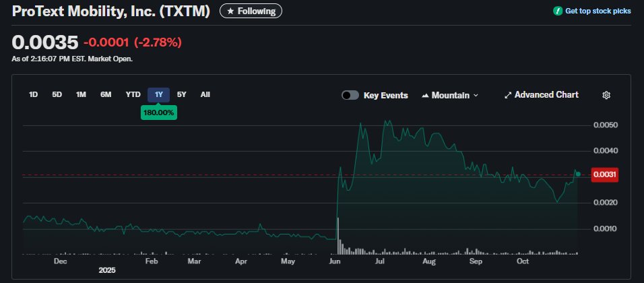Open the Mountain chart type dropdown

coord(450,95)
